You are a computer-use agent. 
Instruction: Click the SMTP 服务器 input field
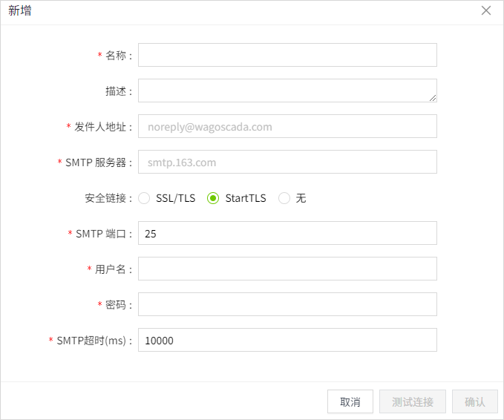pos(287,162)
